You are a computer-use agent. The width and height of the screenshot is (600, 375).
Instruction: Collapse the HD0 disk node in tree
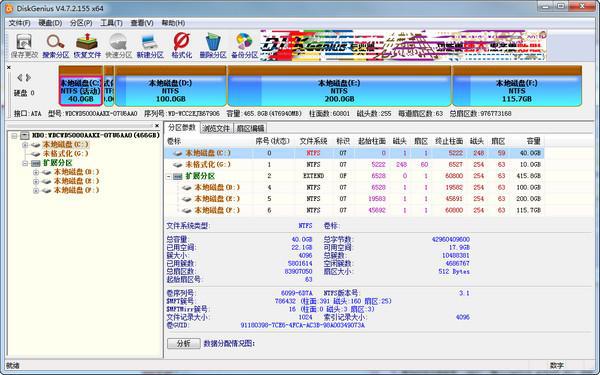(x=14, y=135)
